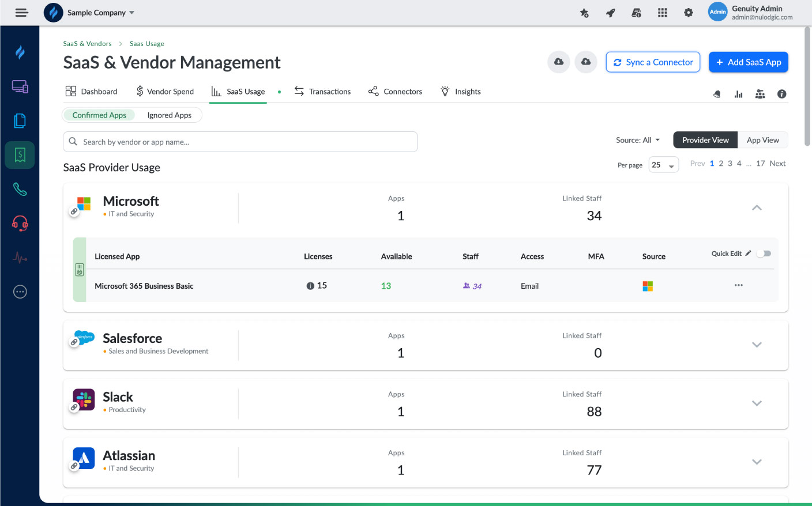Click the Sync a Connector button
This screenshot has height=506, width=812.
point(653,62)
